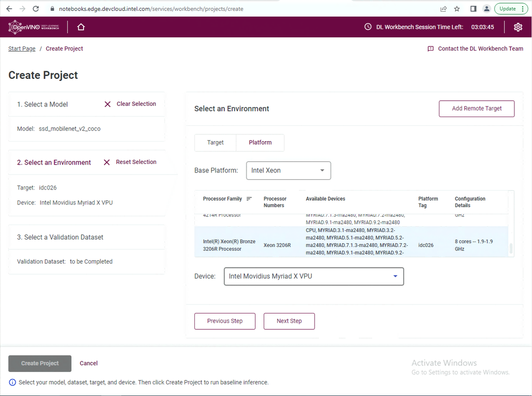Click the platform table scrollbar thumb

(511, 248)
